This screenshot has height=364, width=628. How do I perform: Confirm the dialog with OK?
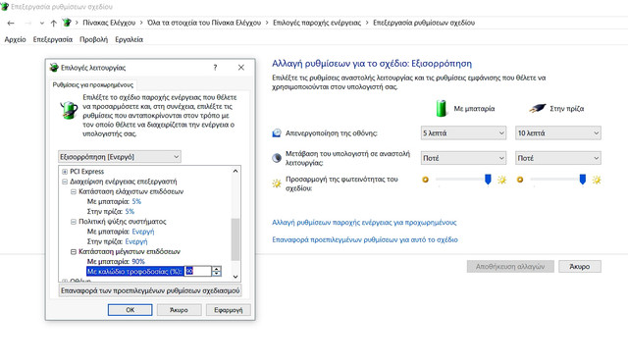[x=131, y=310]
